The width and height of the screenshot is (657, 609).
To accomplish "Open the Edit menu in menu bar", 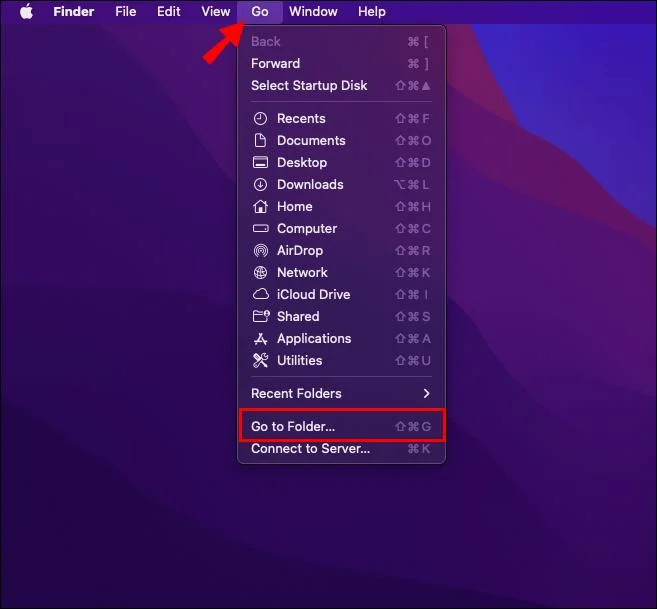I will (x=169, y=12).
